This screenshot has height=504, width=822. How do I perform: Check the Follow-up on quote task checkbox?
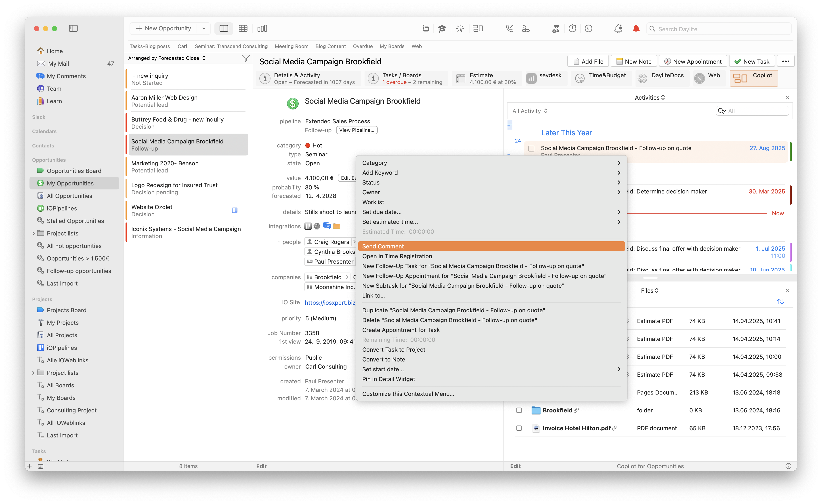(x=531, y=148)
